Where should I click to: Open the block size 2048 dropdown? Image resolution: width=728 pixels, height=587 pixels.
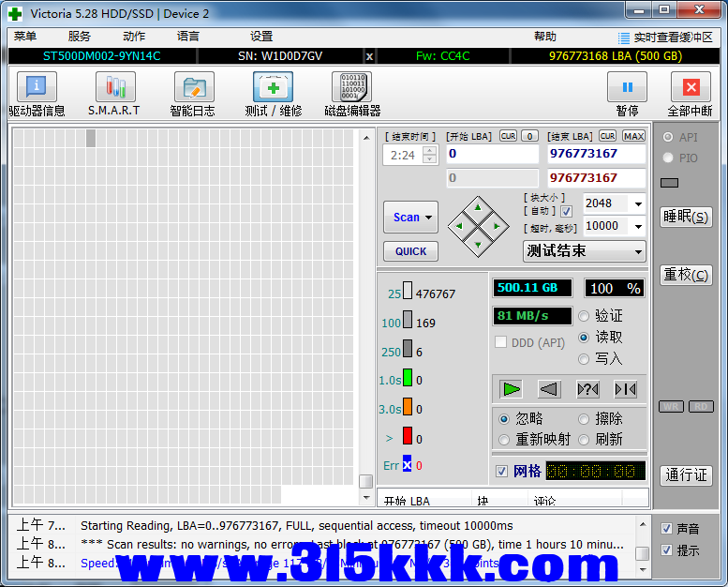click(x=638, y=204)
